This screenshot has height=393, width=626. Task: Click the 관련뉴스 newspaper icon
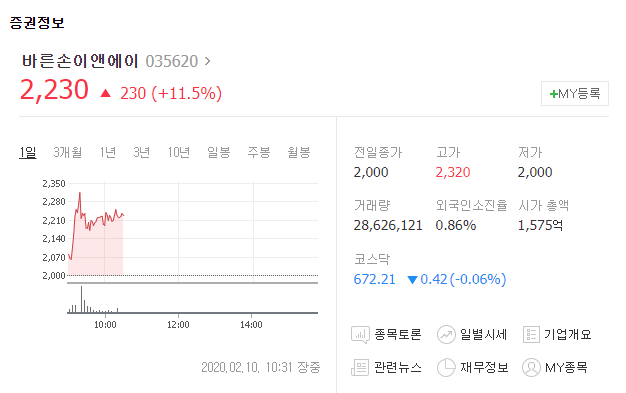360,367
